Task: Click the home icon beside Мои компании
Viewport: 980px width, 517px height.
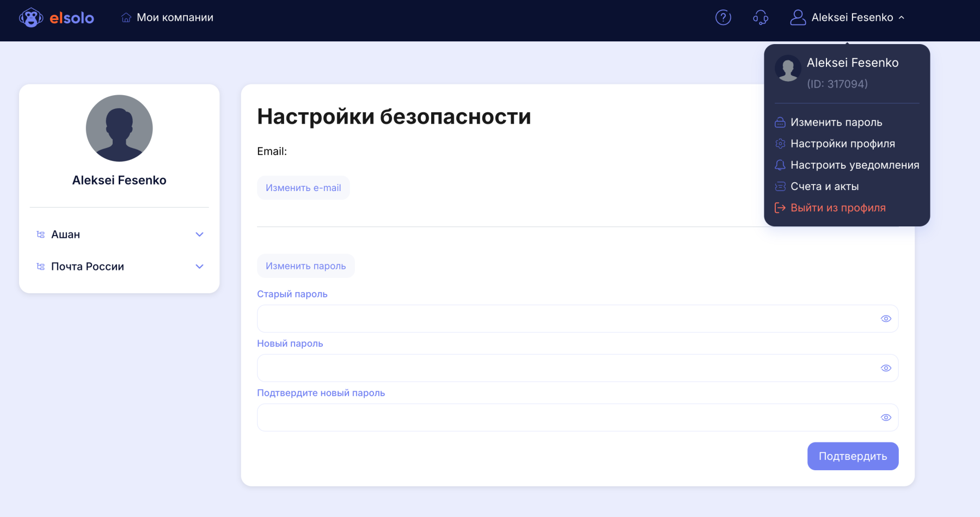Action: [x=126, y=17]
